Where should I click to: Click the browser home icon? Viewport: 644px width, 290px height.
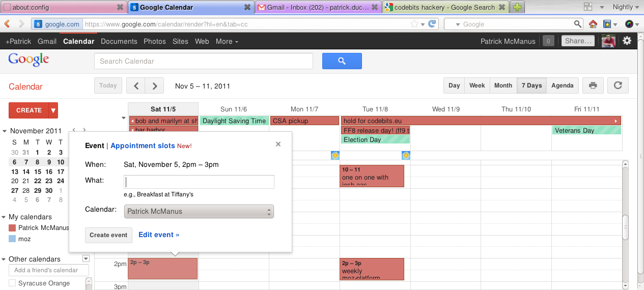click(x=593, y=24)
